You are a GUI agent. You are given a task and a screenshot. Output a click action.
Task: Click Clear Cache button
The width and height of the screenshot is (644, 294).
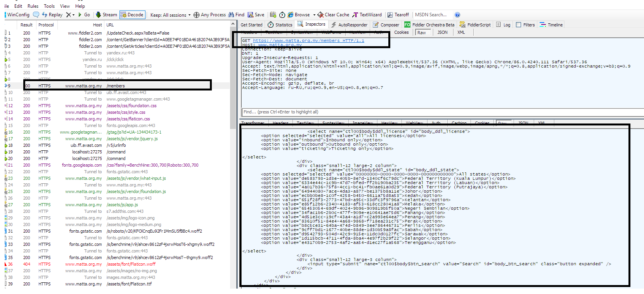(333, 15)
